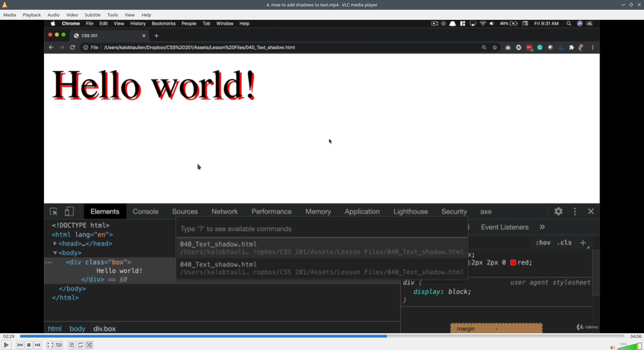Open DevTools more options menu
The height and width of the screenshot is (350, 644).
tap(575, 211)
